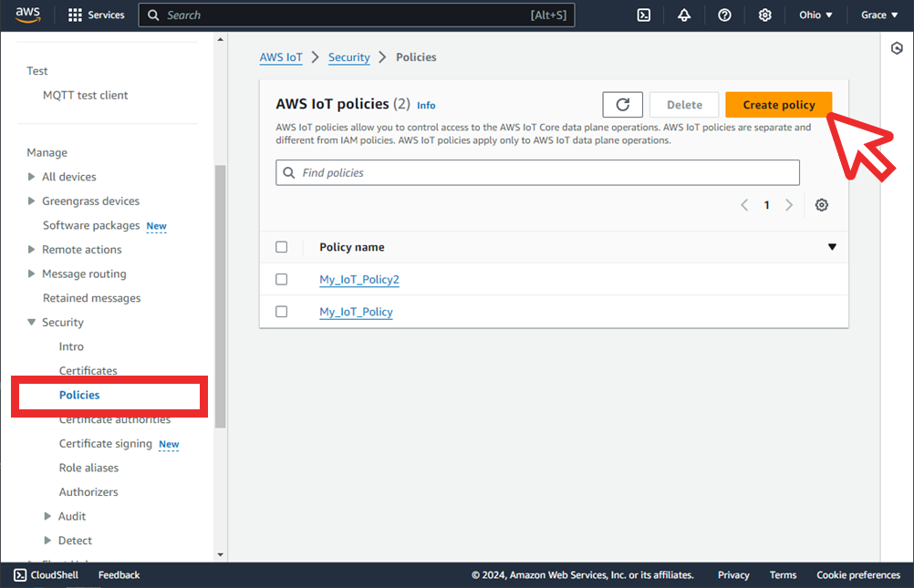This screenshot has width=914, height=588.
Task: Select all policies checkbox in header
Action: (x=282, y=247)
